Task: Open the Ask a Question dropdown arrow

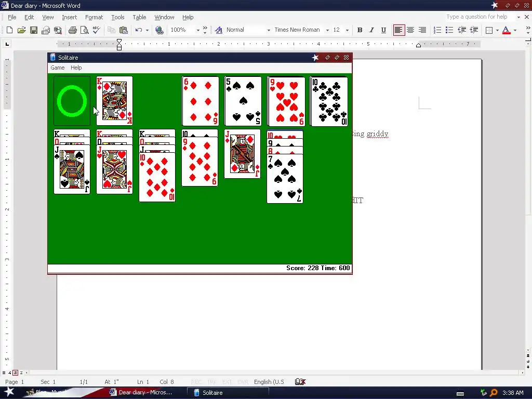Action: coord(518,17)
